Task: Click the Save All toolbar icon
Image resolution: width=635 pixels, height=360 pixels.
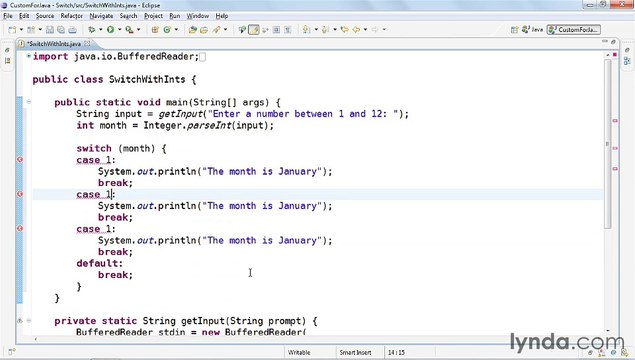Action: 61,30
